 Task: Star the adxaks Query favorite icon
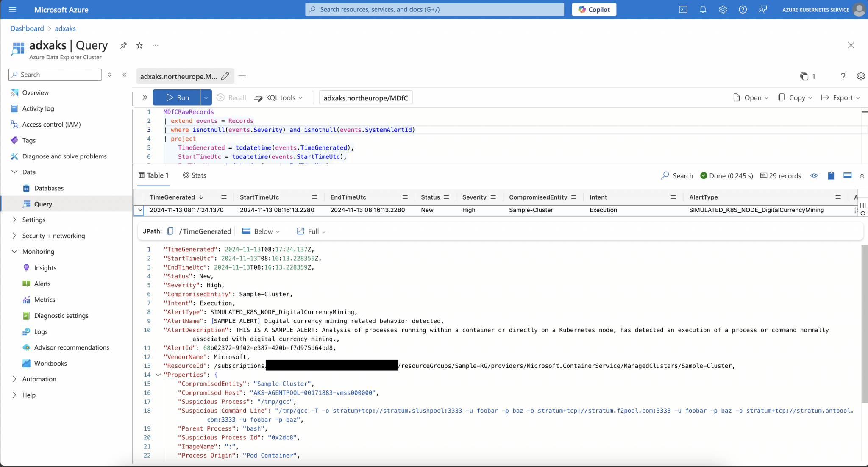(139, 45)
